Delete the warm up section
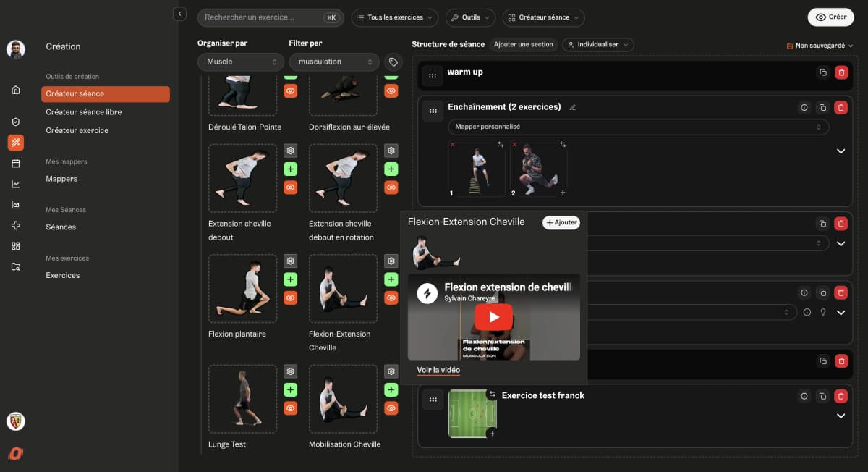 [841, 72]
